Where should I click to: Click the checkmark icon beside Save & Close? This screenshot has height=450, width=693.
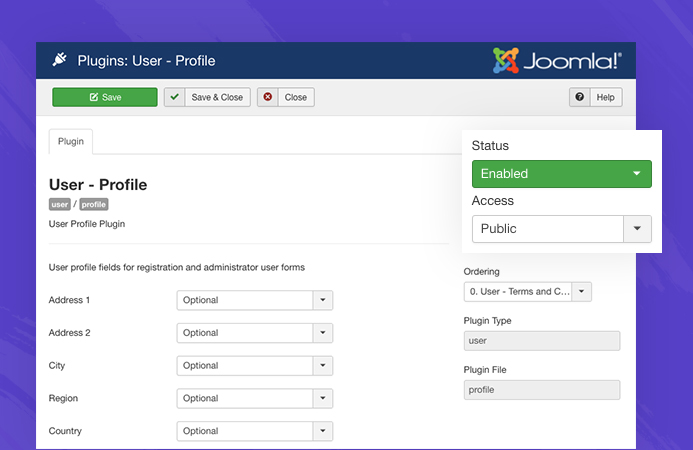[x=175, y=97]
